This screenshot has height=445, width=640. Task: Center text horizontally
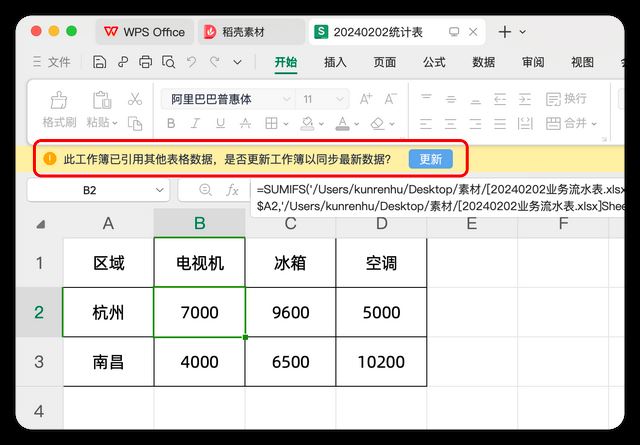[x=451, y=124]
